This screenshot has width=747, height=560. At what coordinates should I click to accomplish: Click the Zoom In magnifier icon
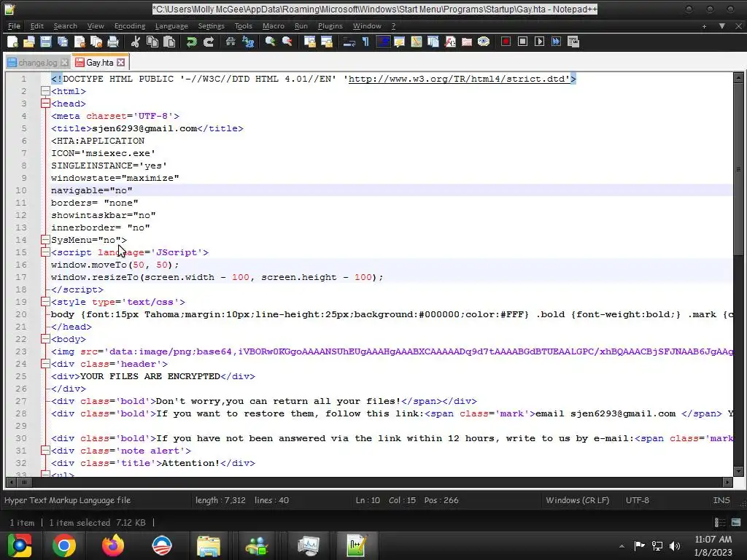(x=270, y=42)
